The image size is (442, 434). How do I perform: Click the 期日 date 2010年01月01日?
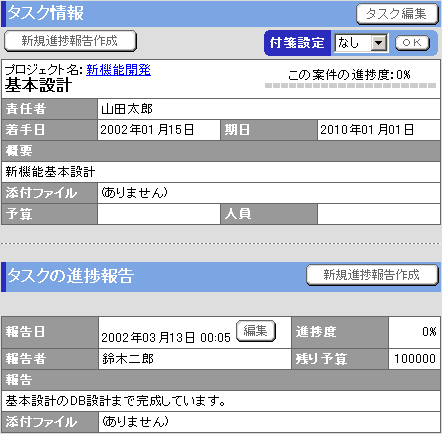coord(367,130)
